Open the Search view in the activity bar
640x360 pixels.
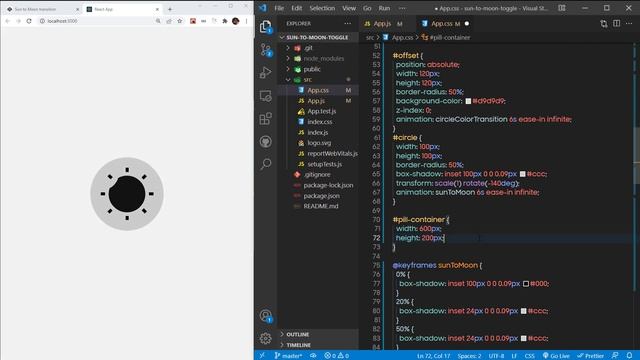pos(266,164)
